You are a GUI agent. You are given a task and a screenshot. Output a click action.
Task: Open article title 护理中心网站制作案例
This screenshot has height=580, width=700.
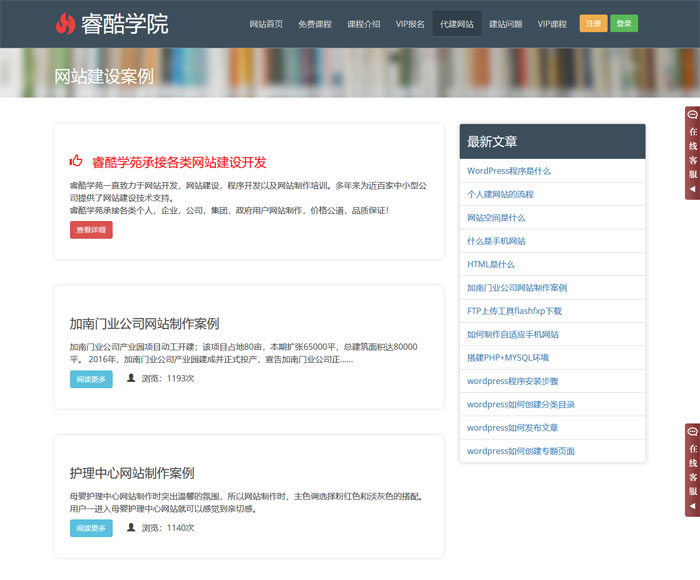132,473
